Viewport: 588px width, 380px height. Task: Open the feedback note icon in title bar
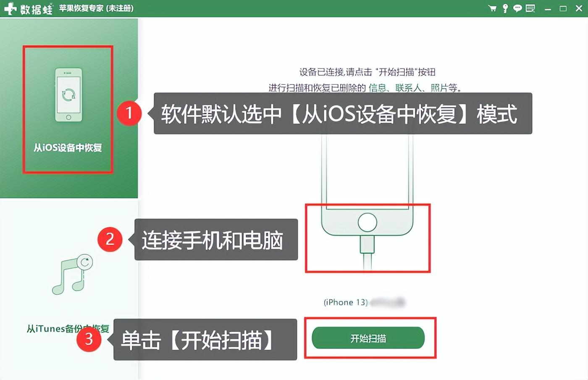[x=530, y=8]
